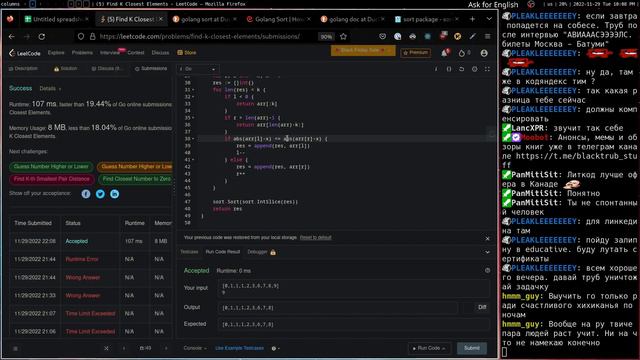The image size is (640, 360).
Task: Open code editor settings gear
Action: pos(474,69)
